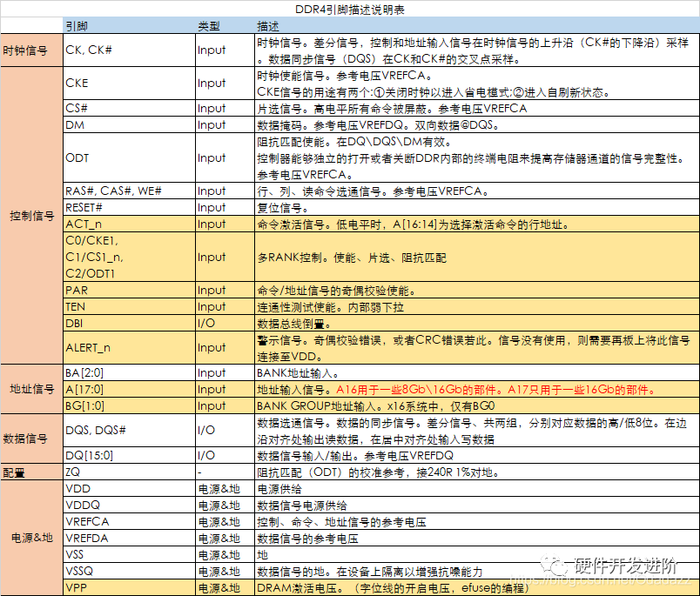Click the 'I/O' type cell for DQS, DQS#

click(225, 431)
